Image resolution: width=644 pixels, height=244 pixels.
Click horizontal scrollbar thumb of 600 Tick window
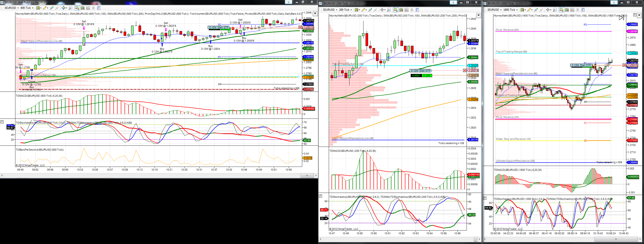coord(307,175)
